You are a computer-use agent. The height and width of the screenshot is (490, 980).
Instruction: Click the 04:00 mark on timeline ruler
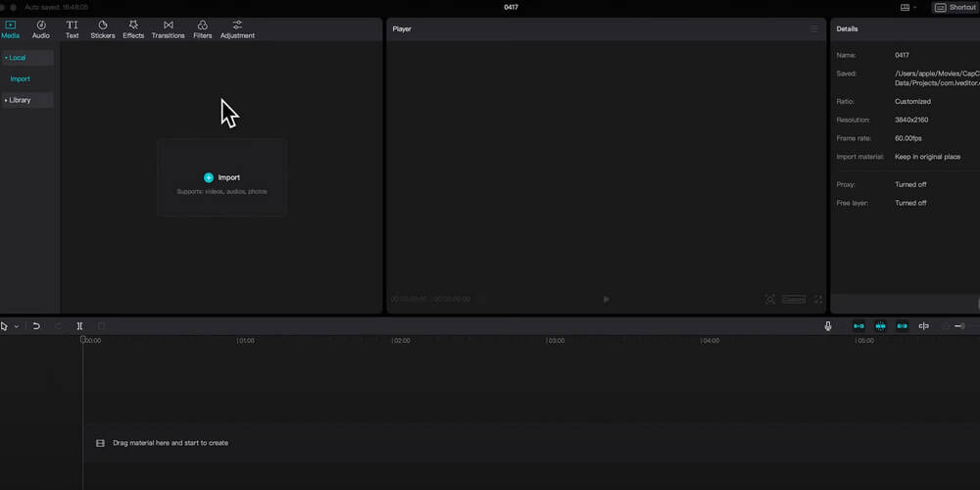coord(710,341)
